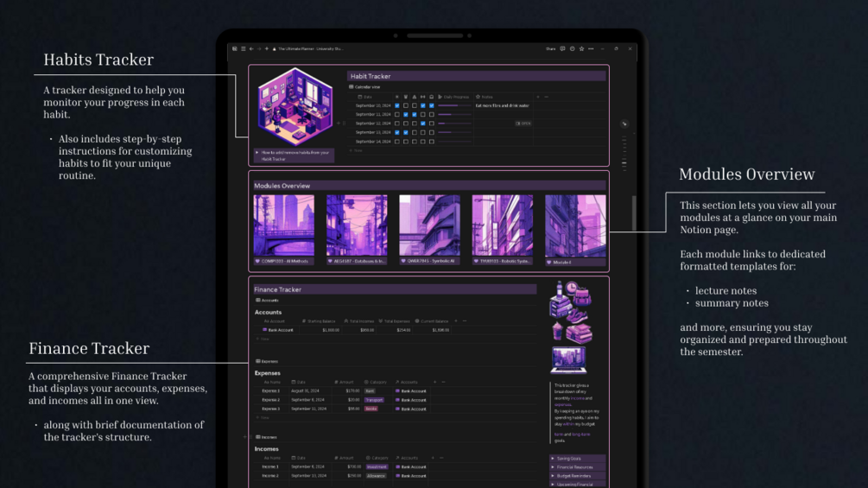Click the page's vertical scrollbar thumb
Image resolution: width=868 pixels, height=488 pixels.
tap(634, 213)
